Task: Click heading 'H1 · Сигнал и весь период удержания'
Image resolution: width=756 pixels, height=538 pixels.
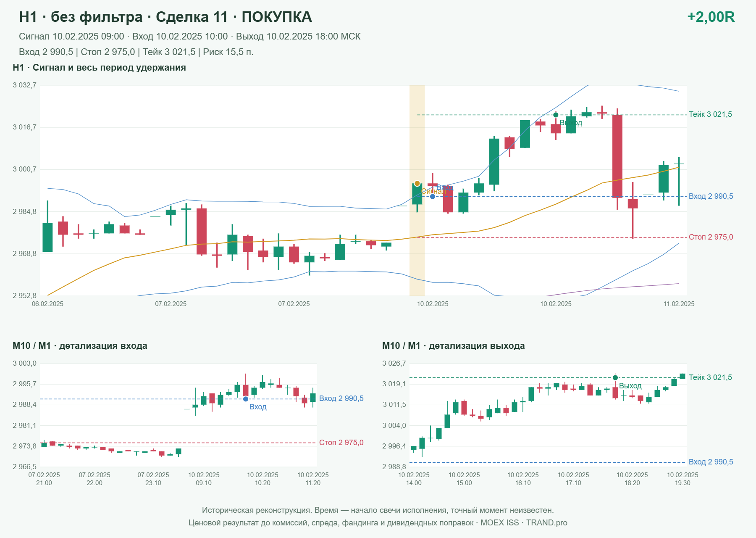Action: [x=99, y=68]
